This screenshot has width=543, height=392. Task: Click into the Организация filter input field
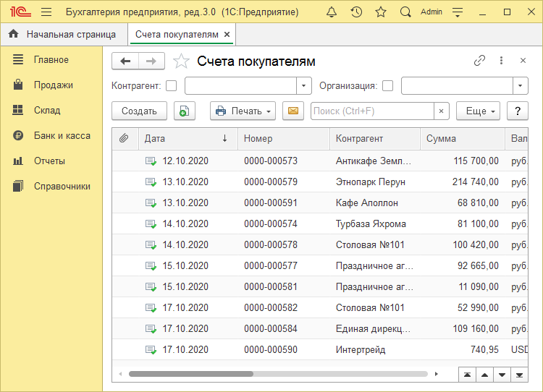(x=457, y=86)
